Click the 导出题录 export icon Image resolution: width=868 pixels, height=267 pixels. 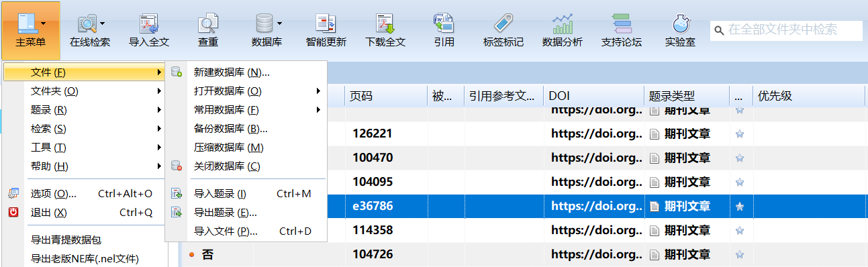click(177, 213)
